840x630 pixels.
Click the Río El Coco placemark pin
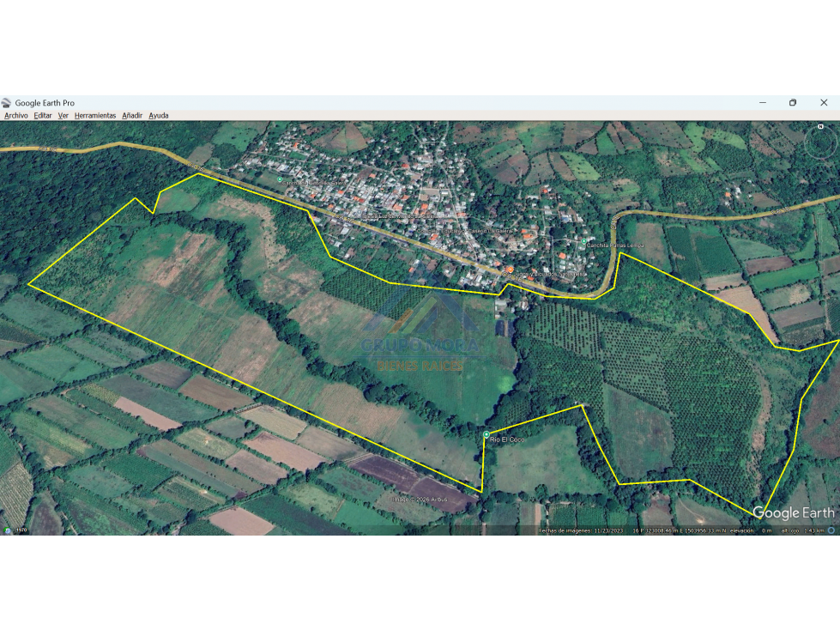coord(486,434)
